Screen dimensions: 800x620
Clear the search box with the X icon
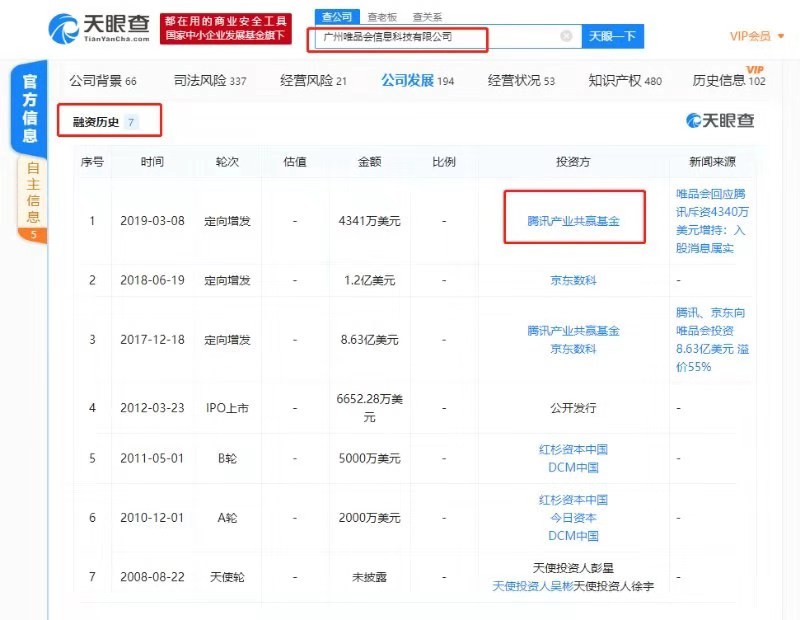[566, 36]
